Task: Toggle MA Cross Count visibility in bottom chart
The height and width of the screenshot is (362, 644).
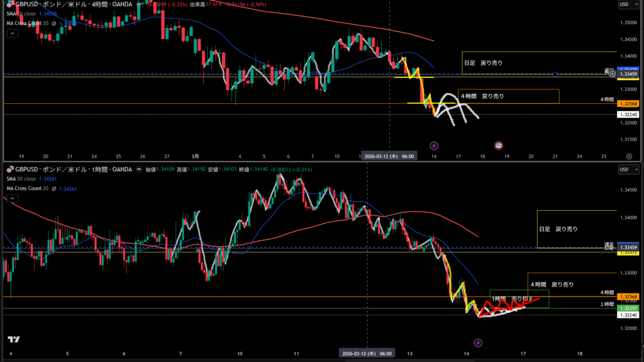Action: [53, 188]
